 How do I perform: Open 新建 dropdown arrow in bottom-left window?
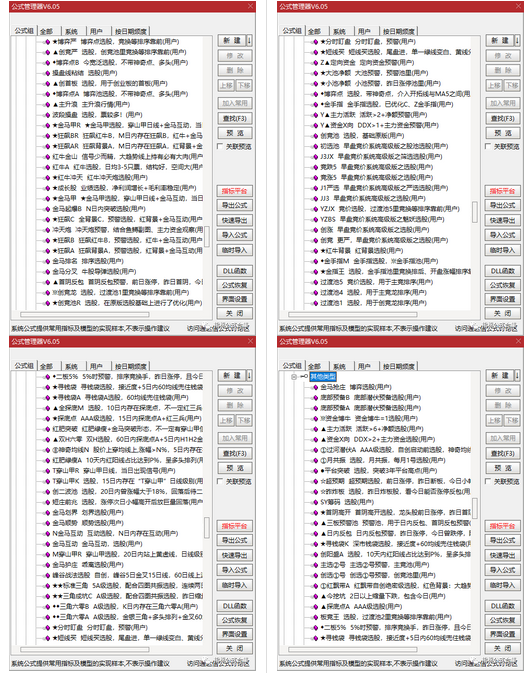[249, 376]
